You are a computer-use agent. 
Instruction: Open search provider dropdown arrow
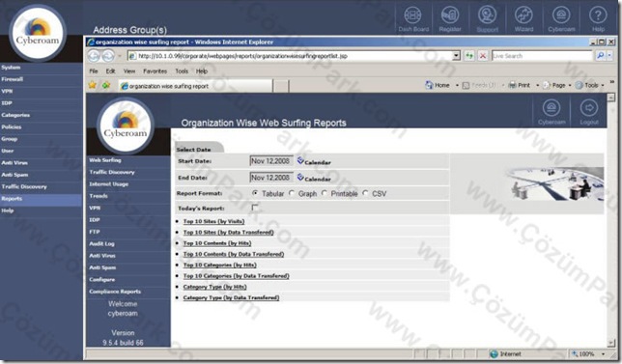tap(609, 56)
